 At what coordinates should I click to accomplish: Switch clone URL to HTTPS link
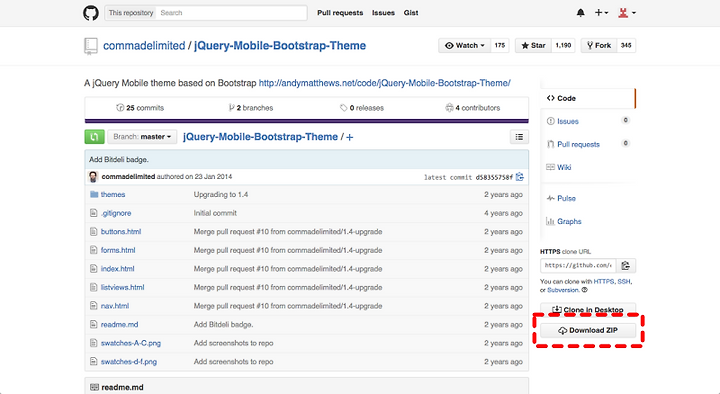coord(603,281)
